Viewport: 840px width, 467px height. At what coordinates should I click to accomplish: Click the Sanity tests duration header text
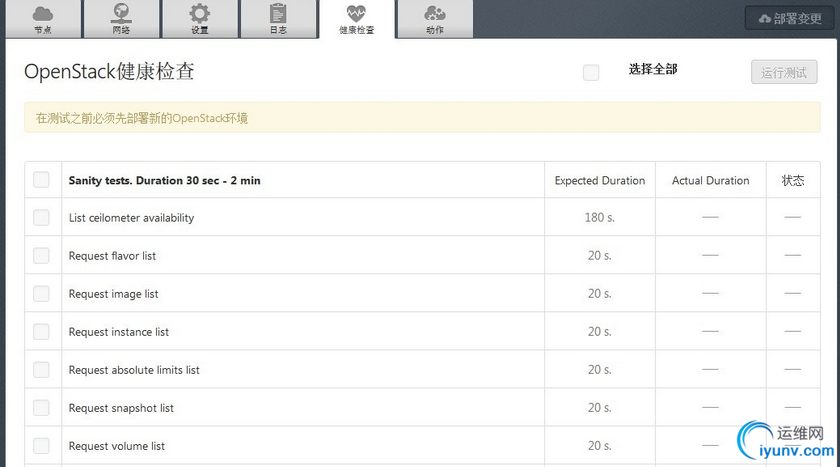(x=164, y=180)
